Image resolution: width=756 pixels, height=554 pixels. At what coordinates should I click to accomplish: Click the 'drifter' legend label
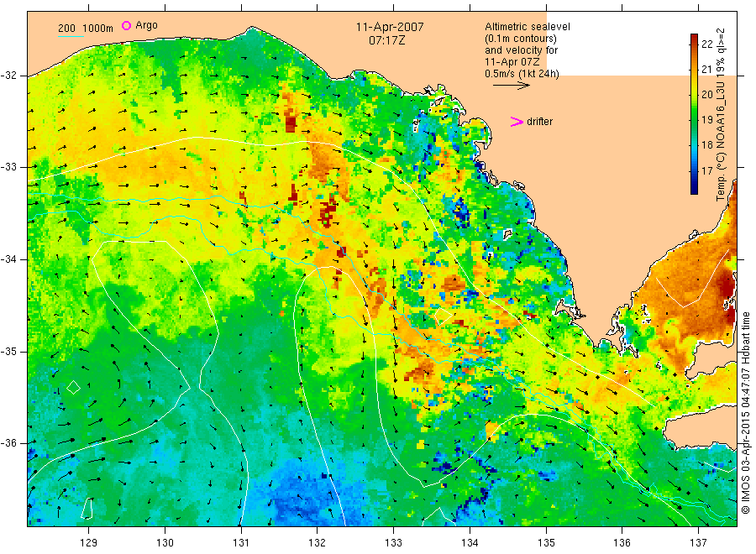[x=539, y=122]
